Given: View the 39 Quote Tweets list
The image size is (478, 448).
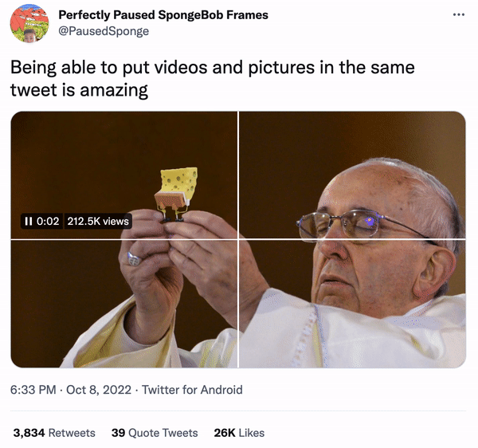Looking at the screenshot, I should pyautogui.click(x=154, y=433).
